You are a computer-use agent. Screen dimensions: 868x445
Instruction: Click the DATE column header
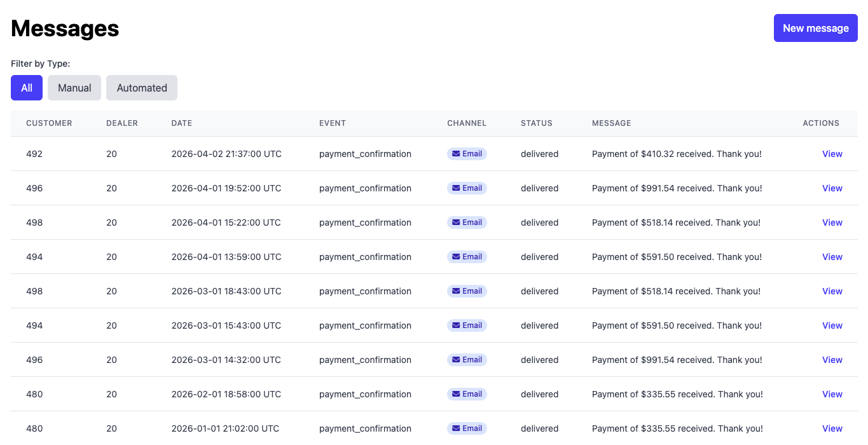(181, 123)
